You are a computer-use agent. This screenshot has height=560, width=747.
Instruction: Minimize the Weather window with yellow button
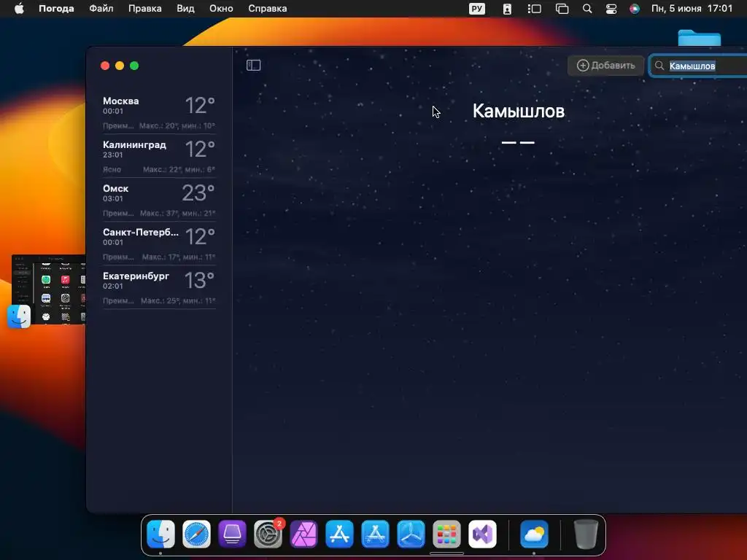pyautogui.click(x=120, y=66)
